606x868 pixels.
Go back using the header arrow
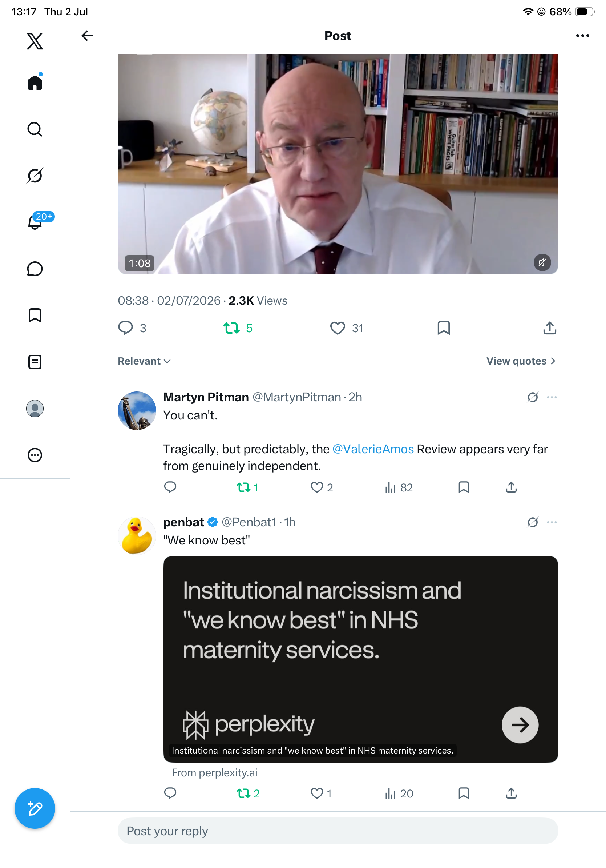[87, 36]
